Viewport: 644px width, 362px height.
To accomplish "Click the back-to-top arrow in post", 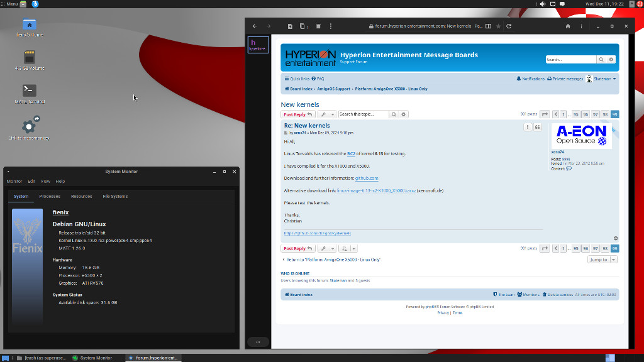I will tap(616, 238).
